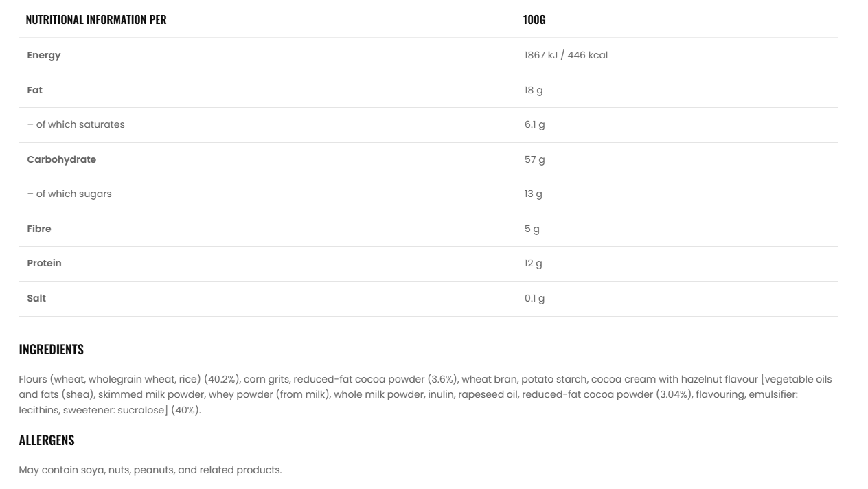Click the "Nutritional Information Per" table header

pyautogui.click(x=96, y=19)
